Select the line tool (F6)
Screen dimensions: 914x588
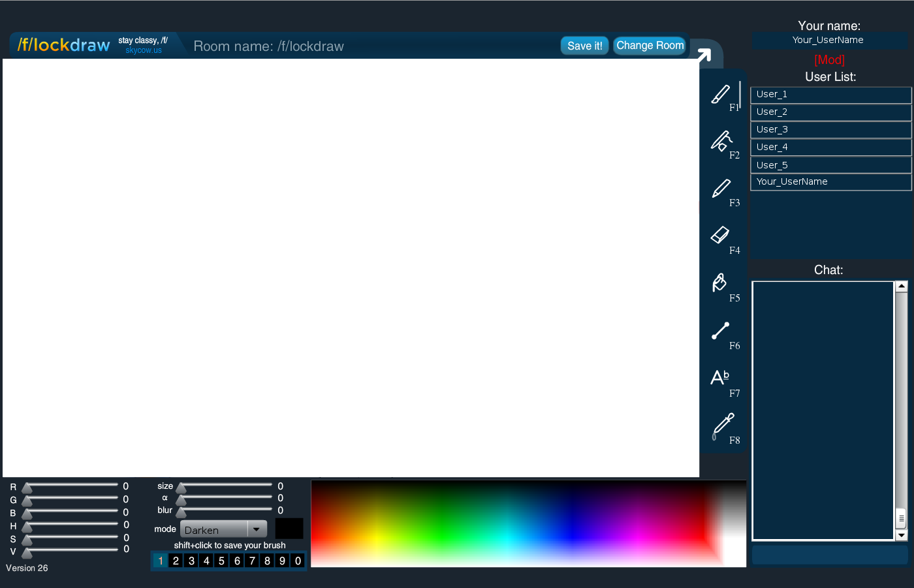point(719,332)
